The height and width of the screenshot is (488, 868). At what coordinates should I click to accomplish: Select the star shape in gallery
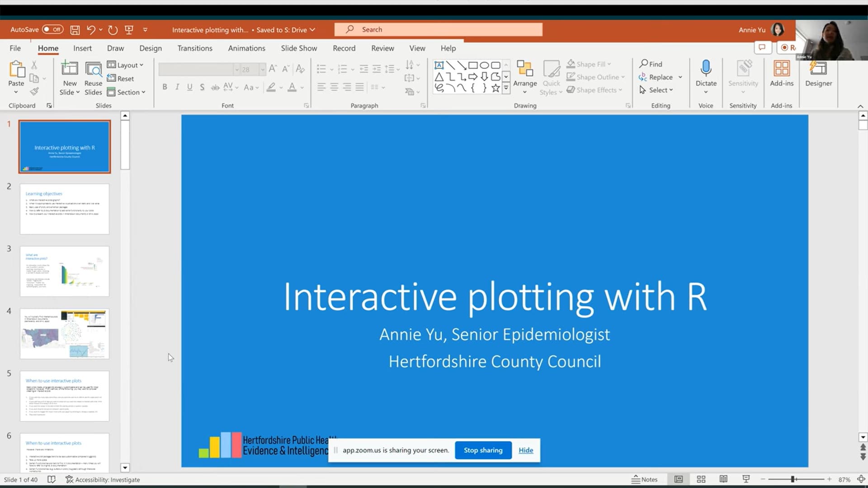coord(496,88)
